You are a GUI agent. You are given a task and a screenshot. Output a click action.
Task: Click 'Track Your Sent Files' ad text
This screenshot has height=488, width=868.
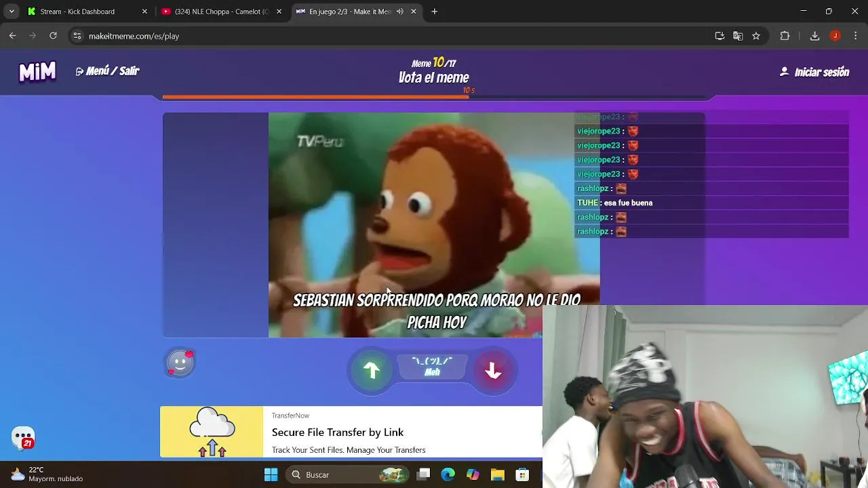[x=349, y=450]
